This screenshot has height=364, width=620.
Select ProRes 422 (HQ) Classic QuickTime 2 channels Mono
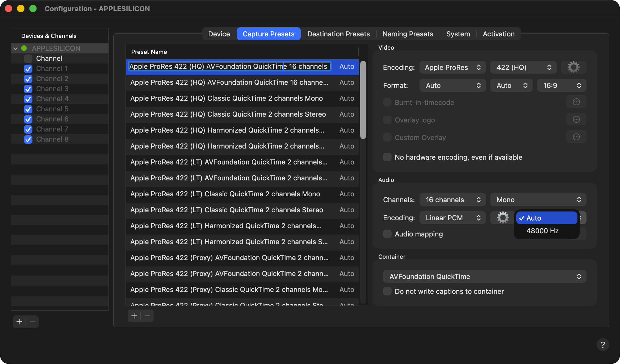tap(242, 98)
